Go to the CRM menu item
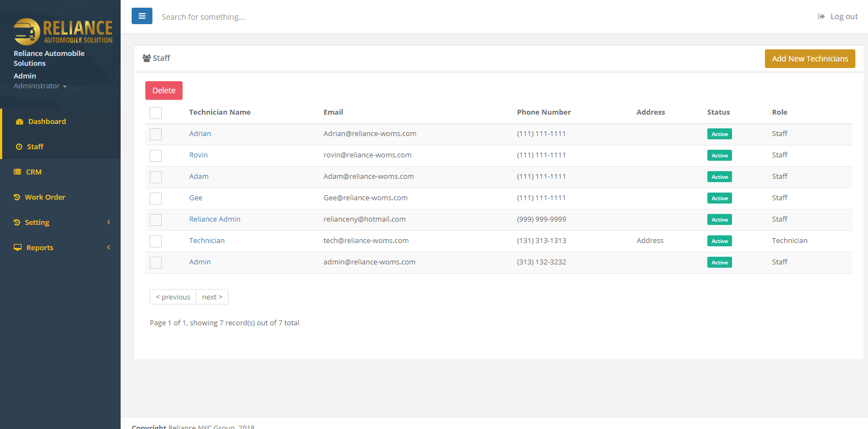The height and width of the screenshot is (429, 868). [33, 172]
